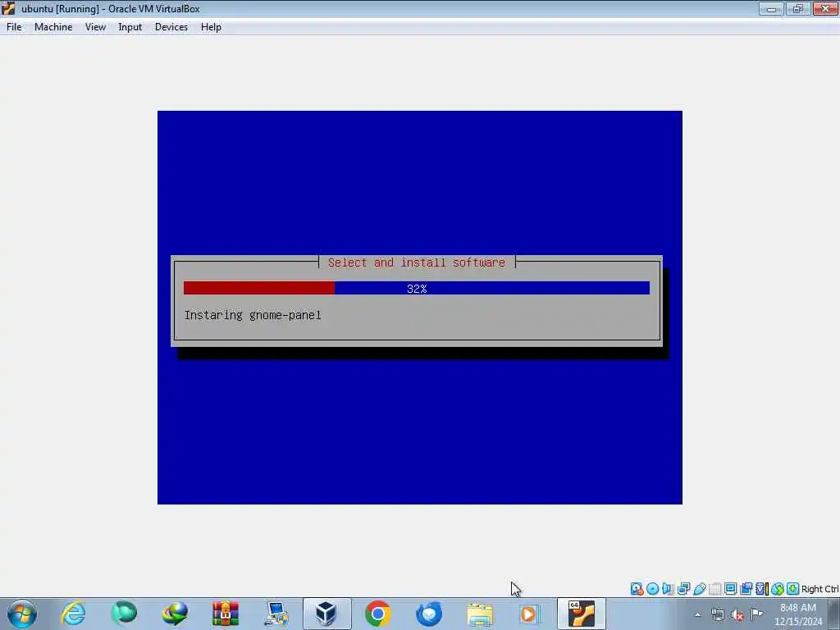Viewport: 840px width, 630px height.
Task: Open the Machine menu
Action: point(53,27)
